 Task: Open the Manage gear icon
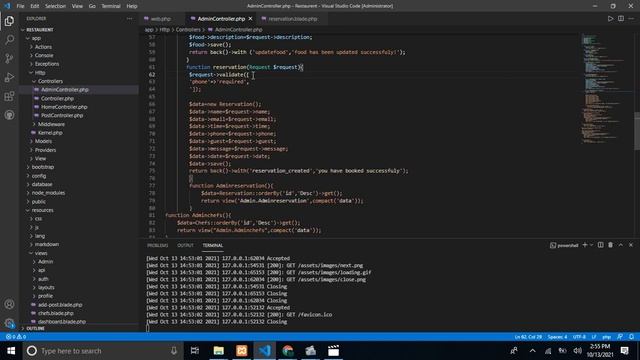(x=9, y=323)
